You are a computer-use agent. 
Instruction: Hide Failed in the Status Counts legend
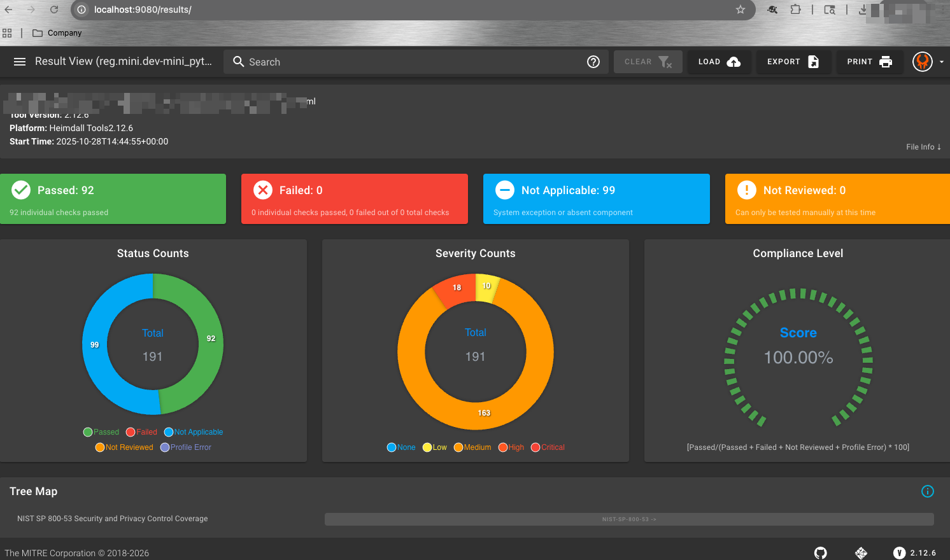[141, 431]
